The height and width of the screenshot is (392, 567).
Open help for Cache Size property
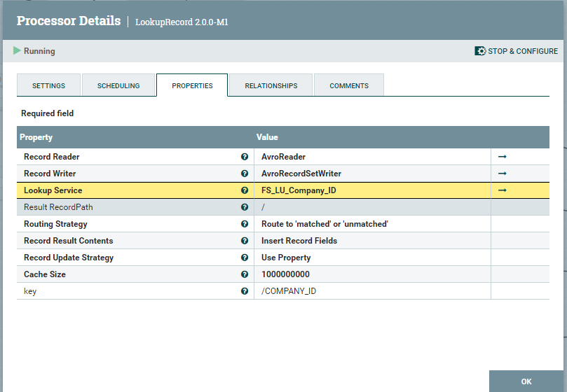(x=245, y=274)
